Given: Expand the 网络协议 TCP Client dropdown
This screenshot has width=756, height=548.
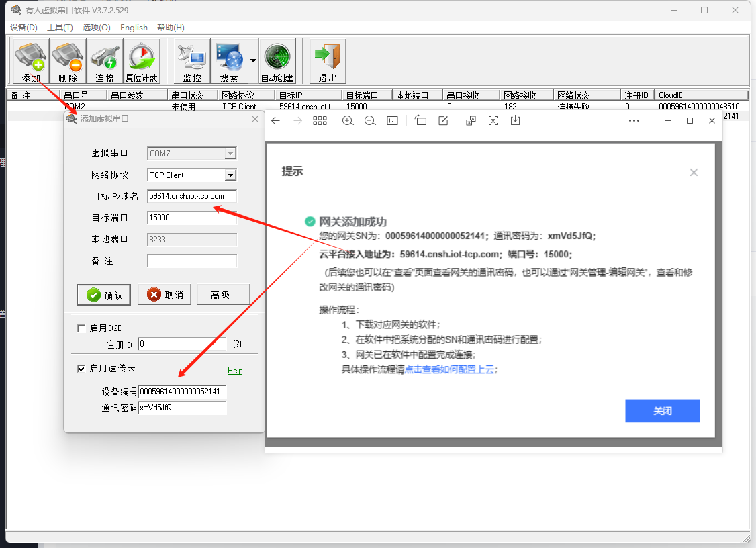Looking at the screenshot, I should click(230, 175).
